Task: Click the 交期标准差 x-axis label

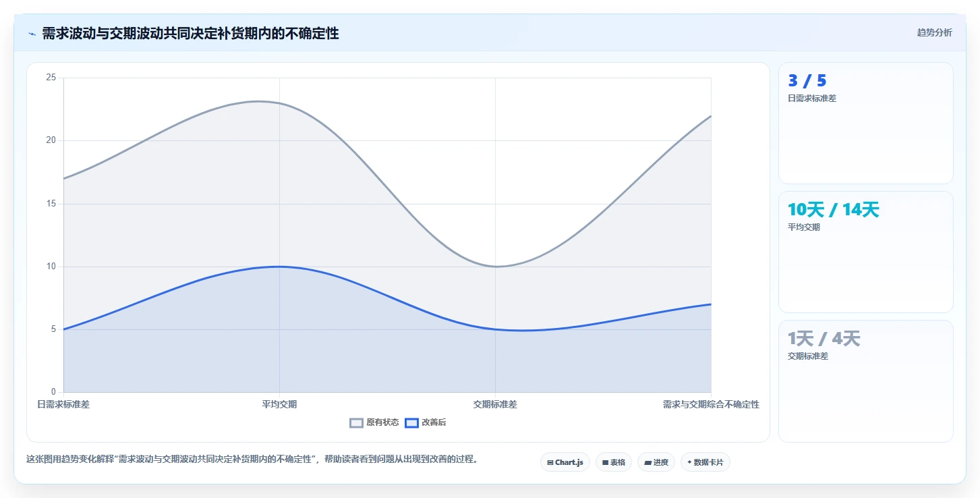Action: point(495,404)
